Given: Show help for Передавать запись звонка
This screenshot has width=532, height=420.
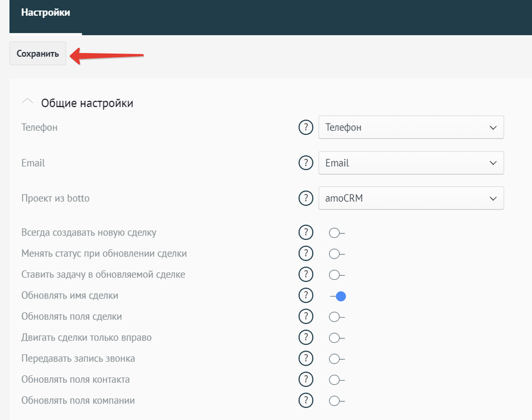Looking at the screenshot, I should click(305, 359).
